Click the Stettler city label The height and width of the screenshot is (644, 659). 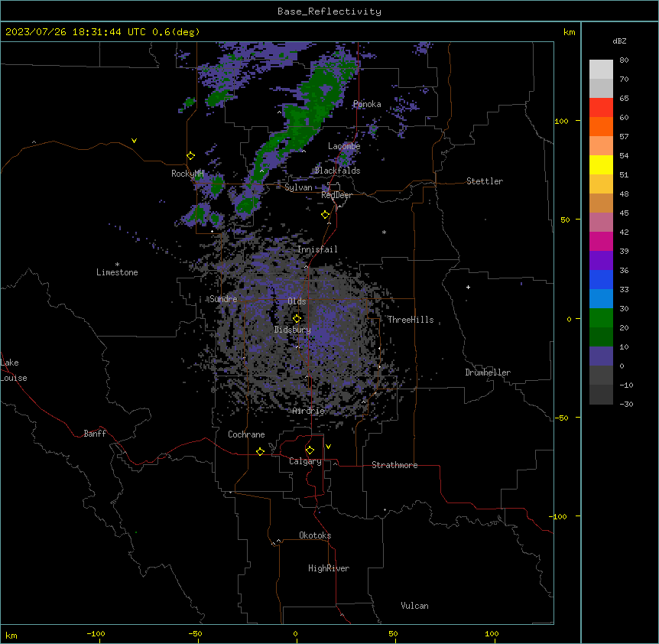[x=485, y=181]
